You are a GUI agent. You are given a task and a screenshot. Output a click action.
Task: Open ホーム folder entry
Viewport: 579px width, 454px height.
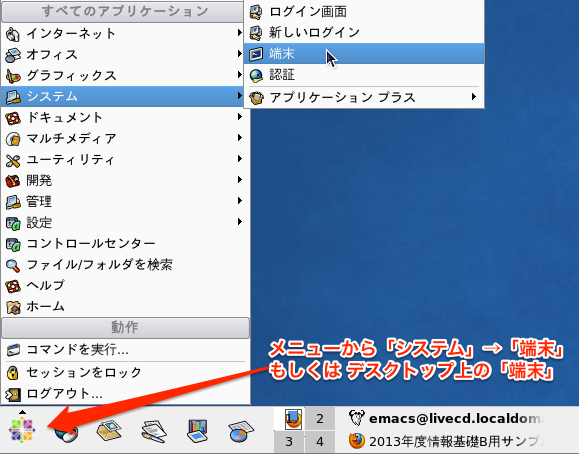(125, 306)
